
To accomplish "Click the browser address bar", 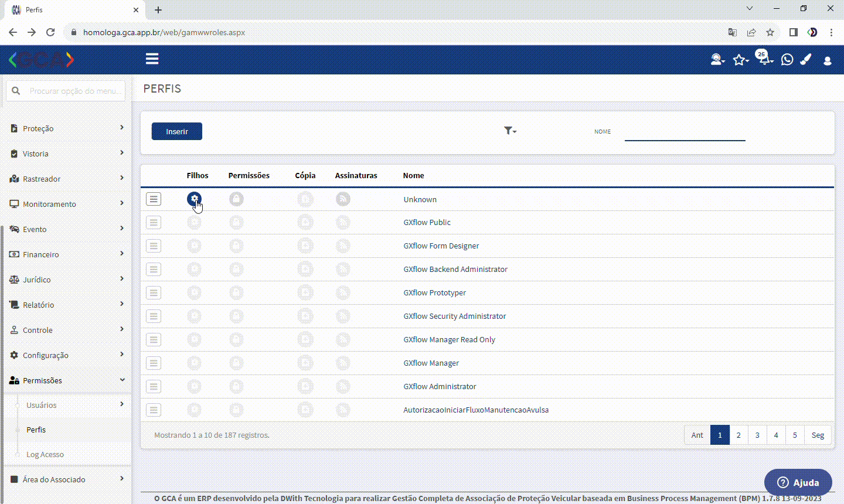I will (x=393, y=33).
